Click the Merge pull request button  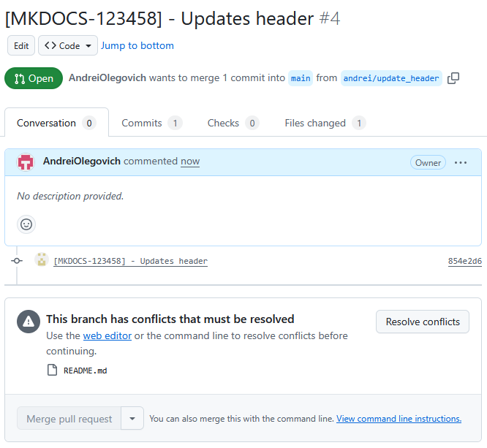(69, 419)
